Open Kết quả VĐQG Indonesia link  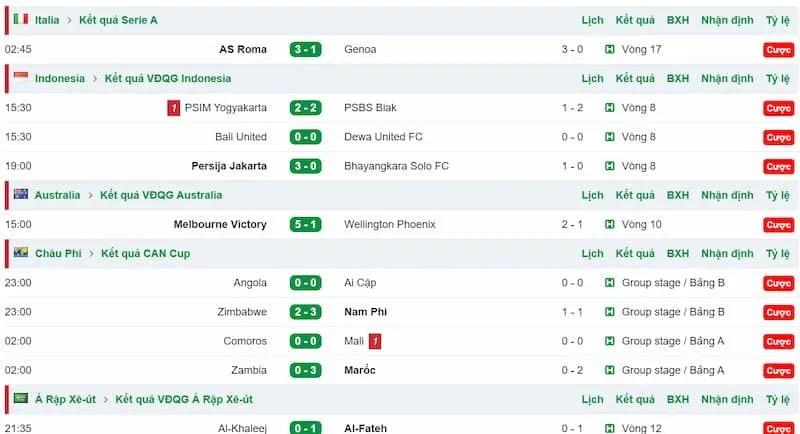(x=167, y=78)
